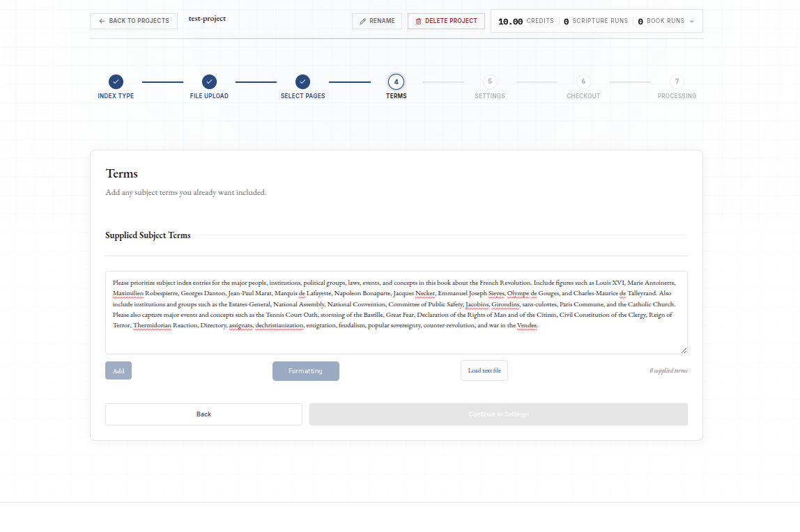Image resolution: width=800 pixels, height=532 pixels.
Task: Click the 10.00 credits value
Action: (x=510, y=22)
